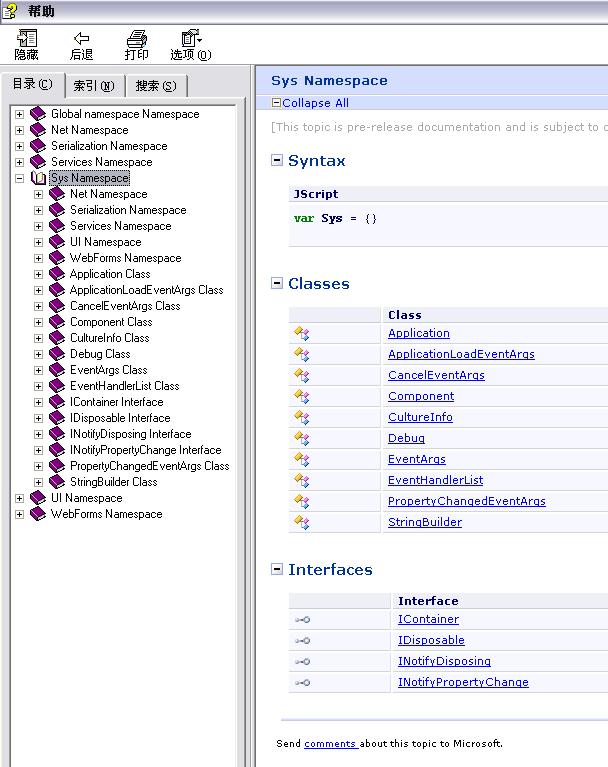This screenshot has height=767, width=608.
Task: Collapse the Sys Namespace tree node
Action: pos(20,179)
